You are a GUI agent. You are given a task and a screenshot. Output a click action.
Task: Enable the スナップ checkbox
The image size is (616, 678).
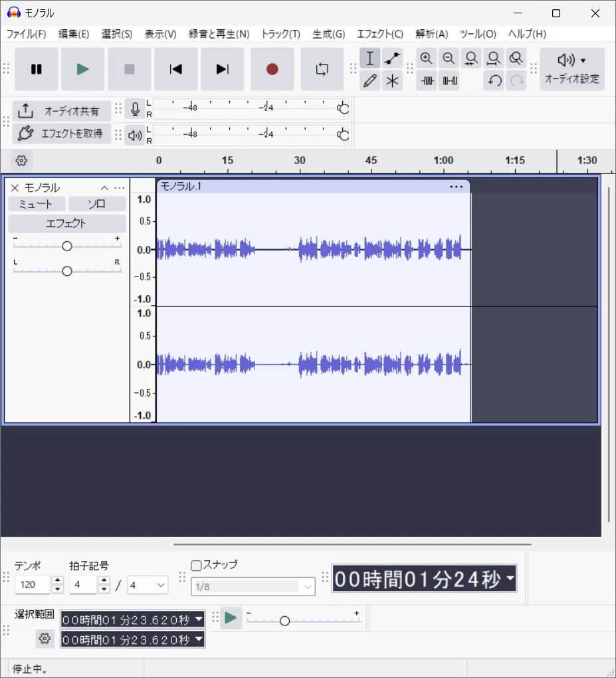tap(196, 565)
